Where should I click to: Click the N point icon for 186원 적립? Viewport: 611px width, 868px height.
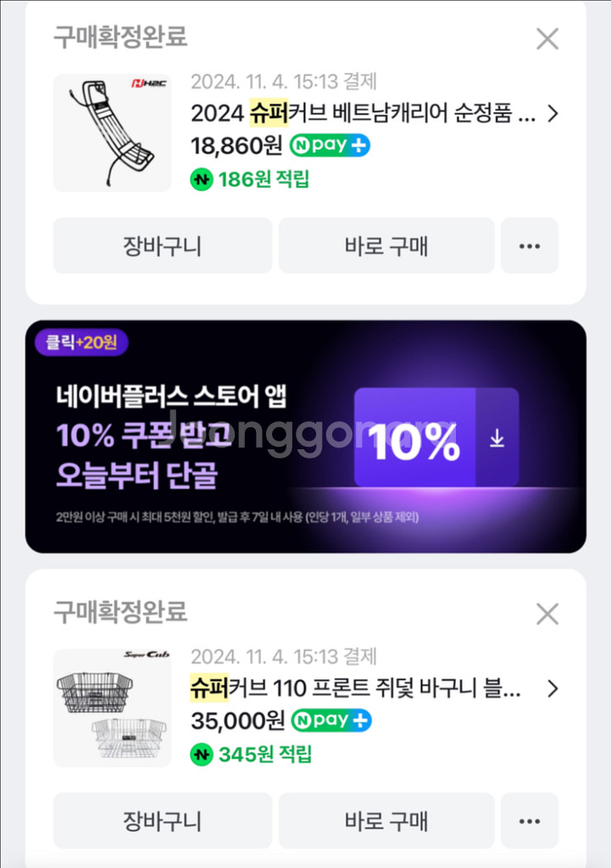201,180
